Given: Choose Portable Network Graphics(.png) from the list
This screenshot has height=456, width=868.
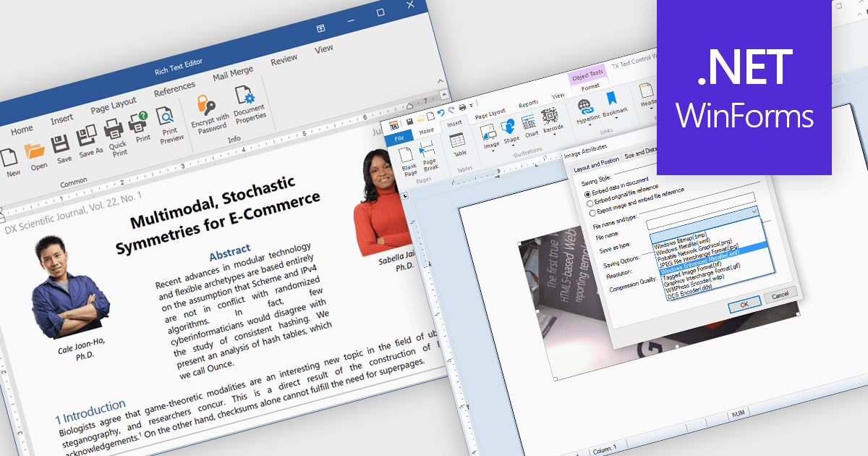Looking at the screenshot, I should [694, 251].
